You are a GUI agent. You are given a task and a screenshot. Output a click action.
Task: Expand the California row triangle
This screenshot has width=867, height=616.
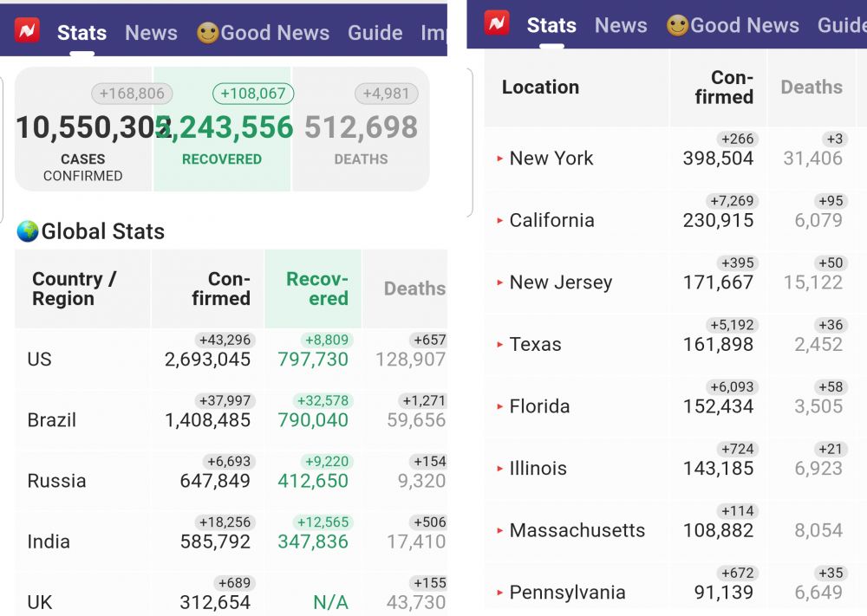pyautogui.click(x=500, y=221)
